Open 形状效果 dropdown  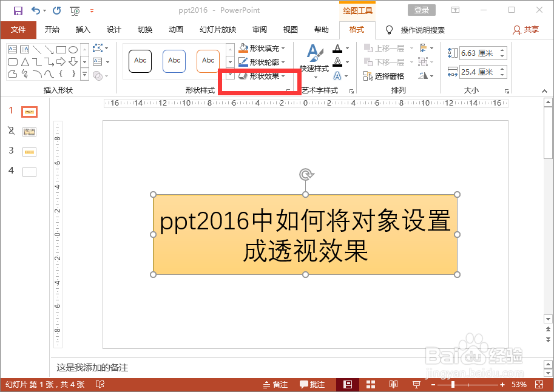click(x=262, y=76)
